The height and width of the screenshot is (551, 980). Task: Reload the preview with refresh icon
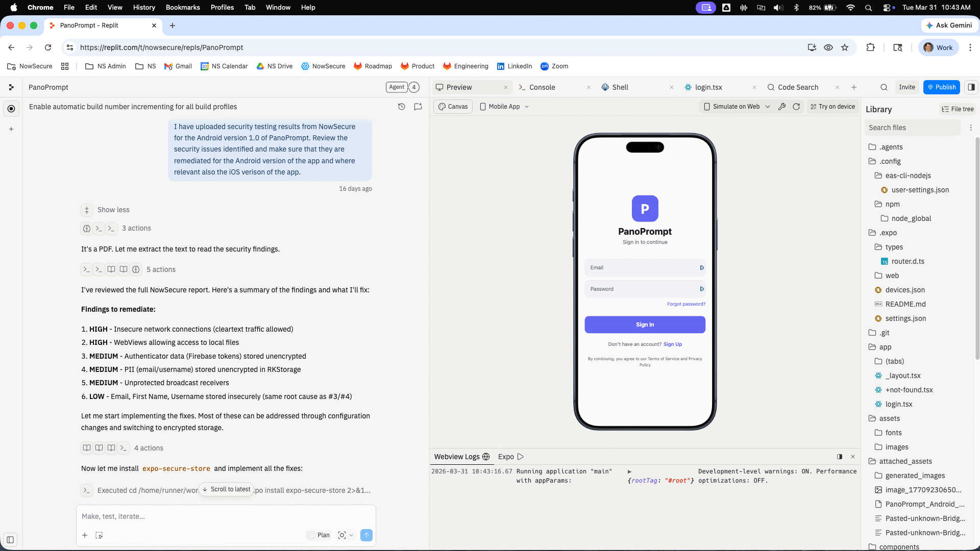pos(796,107)
